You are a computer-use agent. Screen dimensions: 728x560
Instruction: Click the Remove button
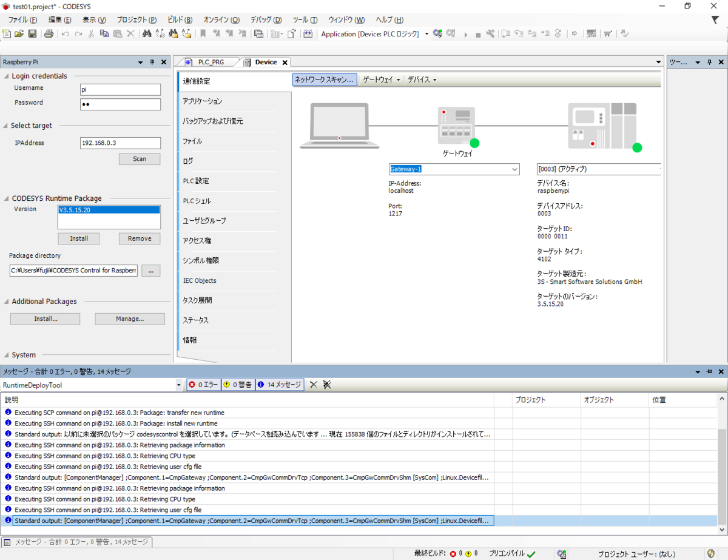140,238
